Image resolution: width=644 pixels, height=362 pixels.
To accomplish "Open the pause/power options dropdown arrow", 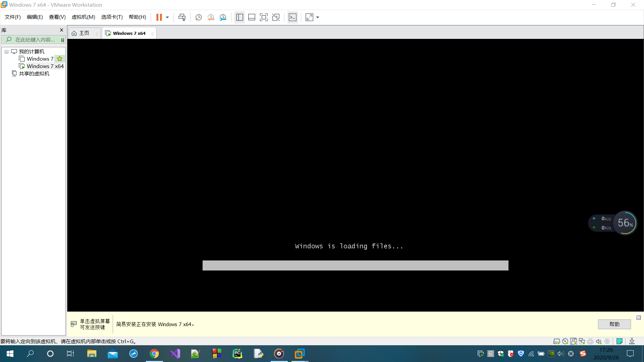I will pos(167,17).
